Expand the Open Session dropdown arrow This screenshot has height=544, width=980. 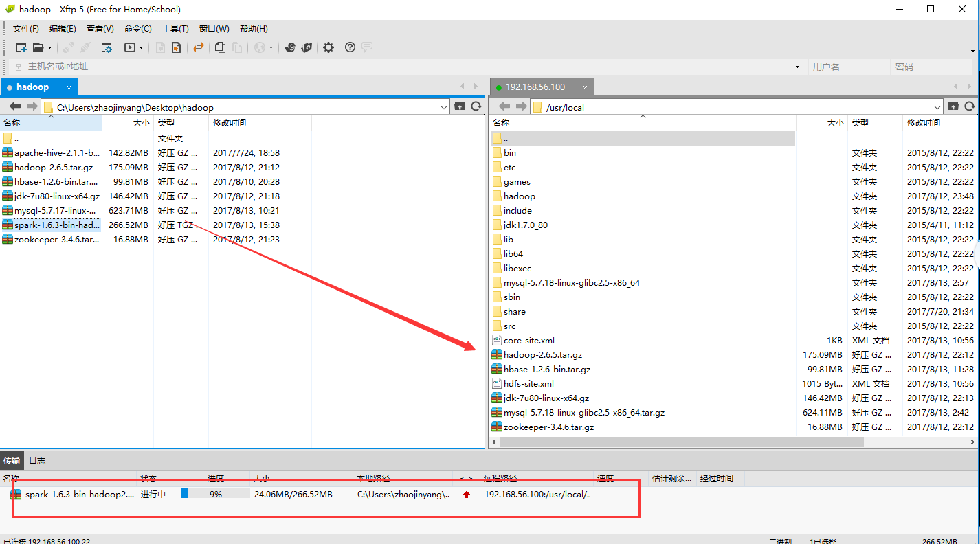49,48
